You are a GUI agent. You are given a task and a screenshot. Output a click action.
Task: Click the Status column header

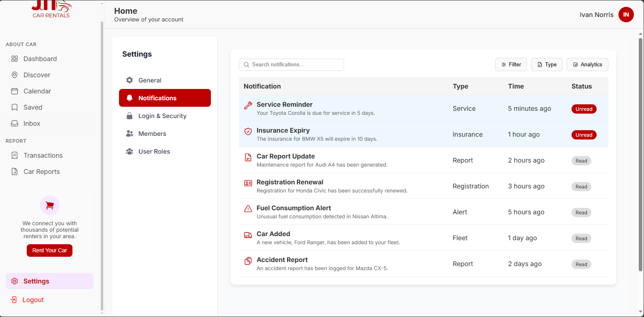tap(582, 86)
